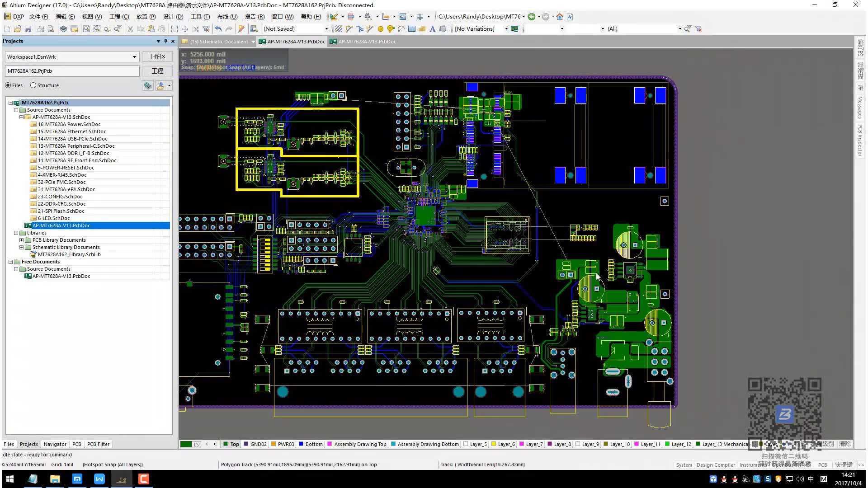Click the undo arrow icon

coord(218,29)
